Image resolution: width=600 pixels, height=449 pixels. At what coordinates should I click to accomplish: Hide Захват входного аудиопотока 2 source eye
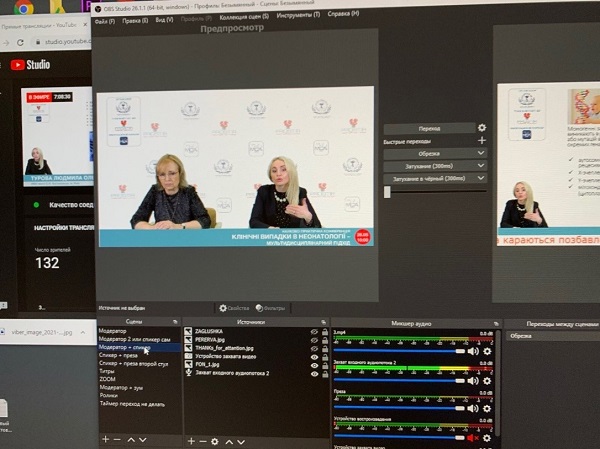(314, 374)
